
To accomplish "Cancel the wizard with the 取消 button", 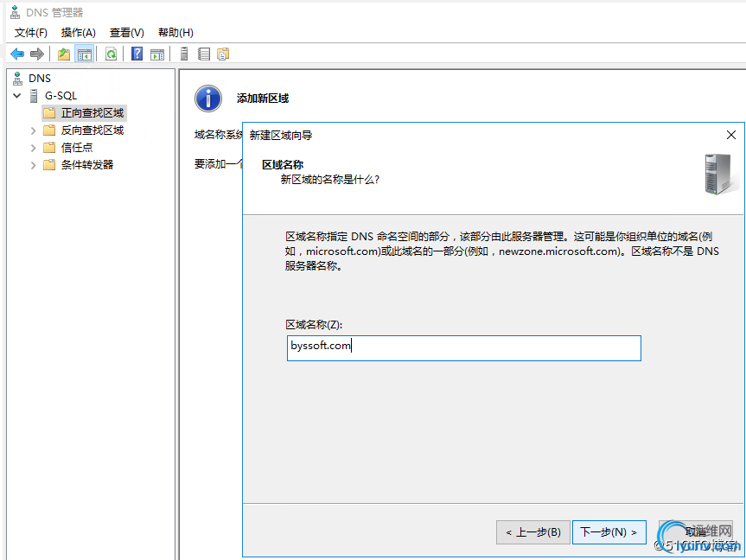I will click(696, 532).
